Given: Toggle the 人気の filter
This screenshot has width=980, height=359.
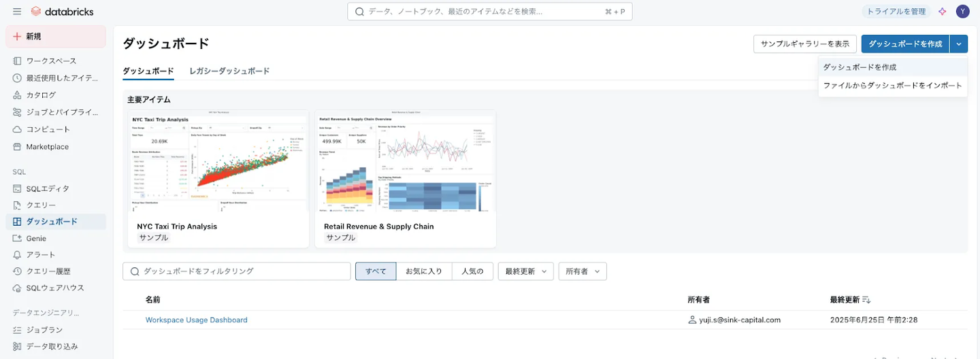Looking at the screenshot, I should 472,271.
